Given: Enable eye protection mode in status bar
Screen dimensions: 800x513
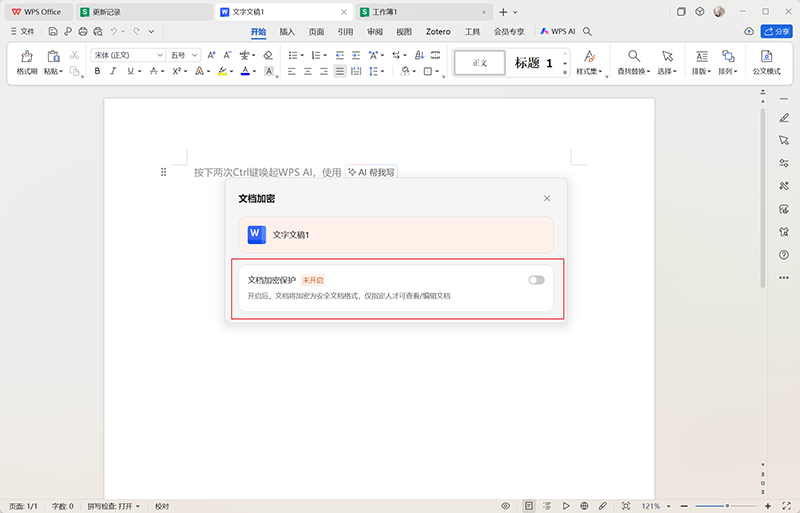Looking at the screenshot, I should tap(505, 506).
